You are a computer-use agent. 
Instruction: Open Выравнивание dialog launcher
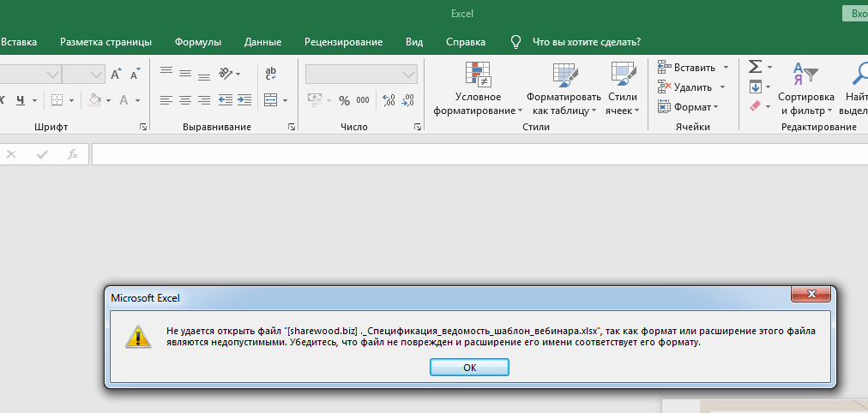(292, 127)
